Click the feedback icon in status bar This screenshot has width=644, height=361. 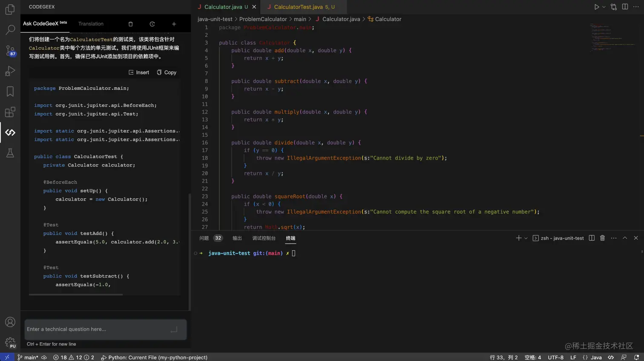click(624, 358)
